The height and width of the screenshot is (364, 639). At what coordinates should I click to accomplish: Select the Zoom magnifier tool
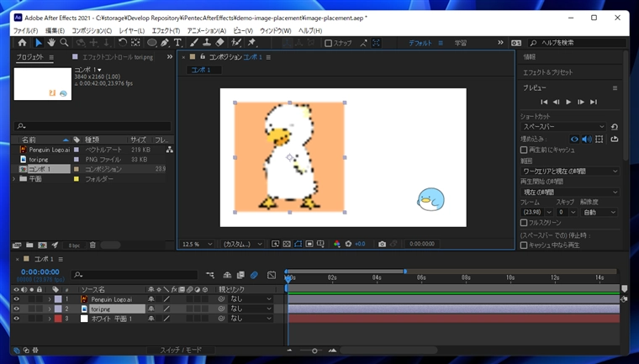[64, 42]
